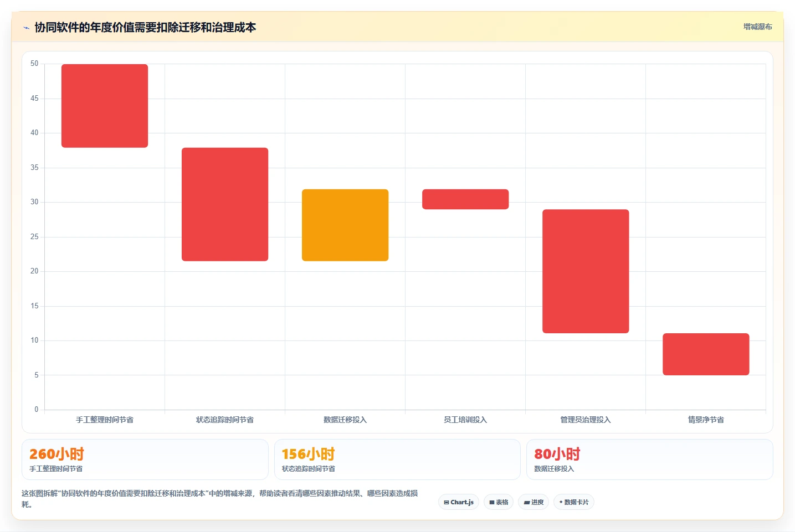Image resolution: width=795 pixels, height=532 pixels.
Task: Click the y-axis value 0
Action: (x=37, y=410)
